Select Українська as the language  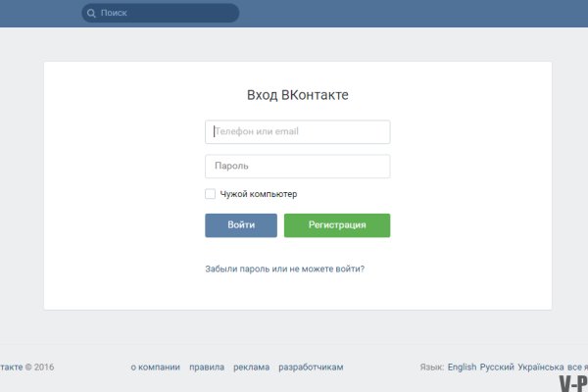click(x=541, y=367)
